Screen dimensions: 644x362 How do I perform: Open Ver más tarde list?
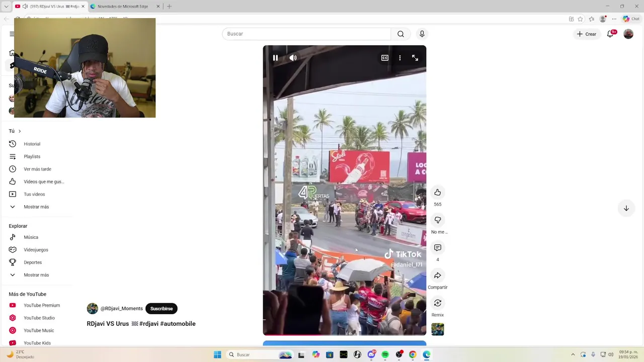(36, 169)
